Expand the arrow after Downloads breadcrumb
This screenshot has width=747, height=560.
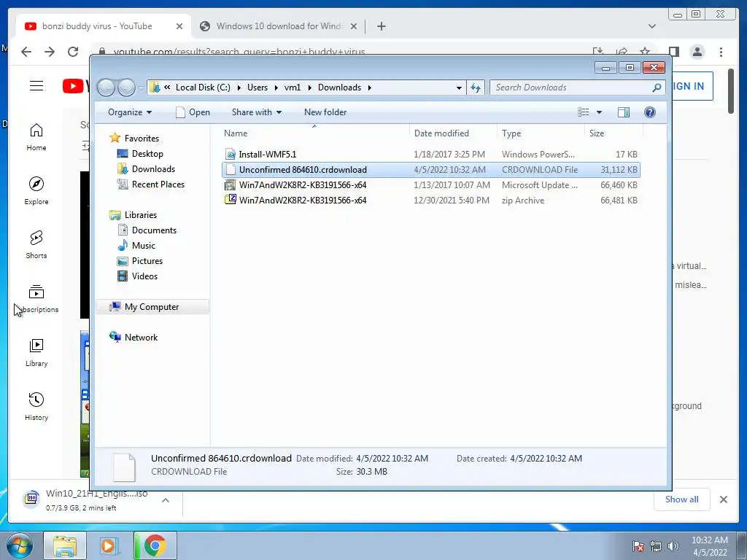pos(369,87)
